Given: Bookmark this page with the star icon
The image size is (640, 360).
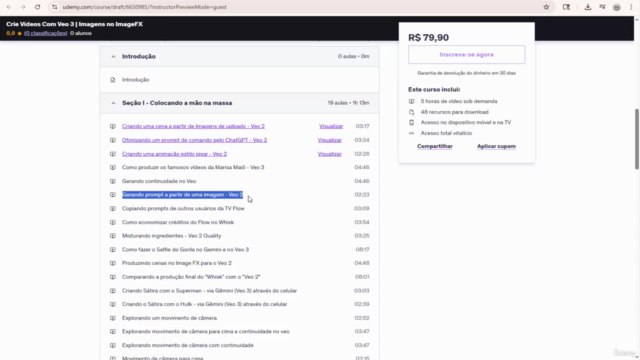Looking at the screenshot, I should [x=546, y=7].
